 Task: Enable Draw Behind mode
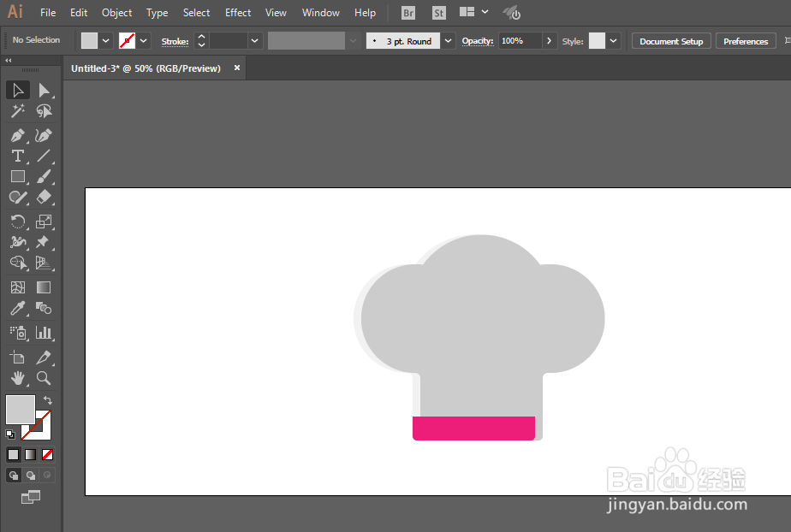pos(31,475)
